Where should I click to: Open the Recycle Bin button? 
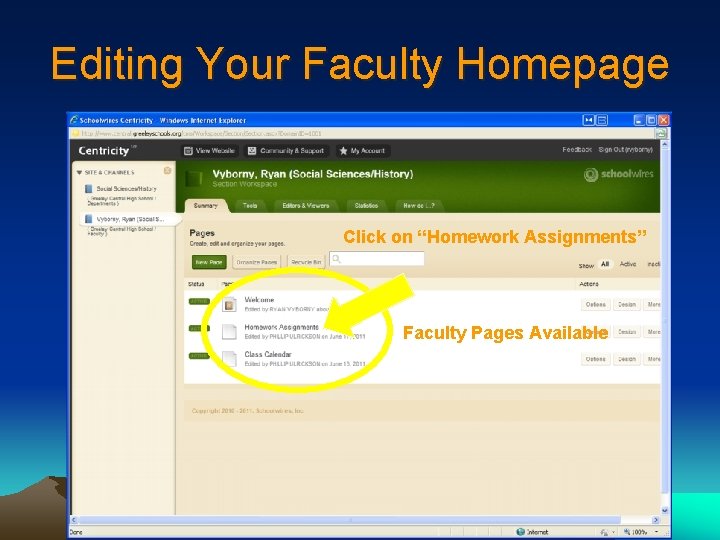[x=306, y=262]
